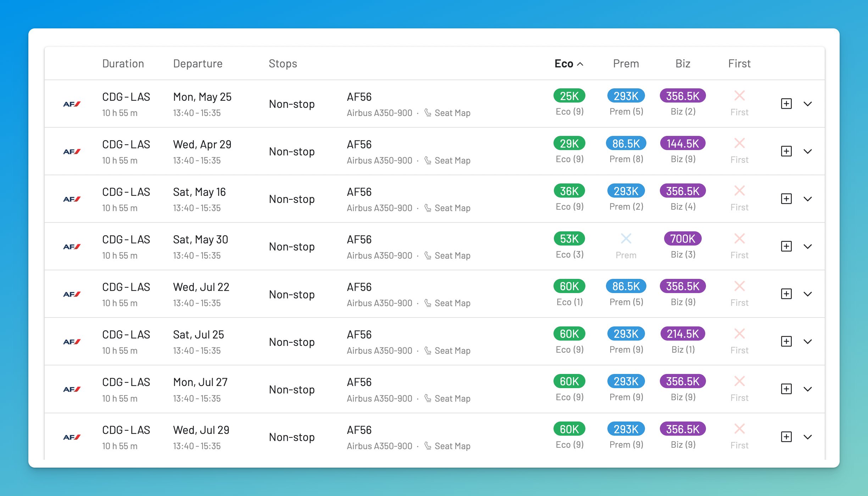Sort results by Prem column header
Viewport: 868px width, 496px height.
click(626, 64)
